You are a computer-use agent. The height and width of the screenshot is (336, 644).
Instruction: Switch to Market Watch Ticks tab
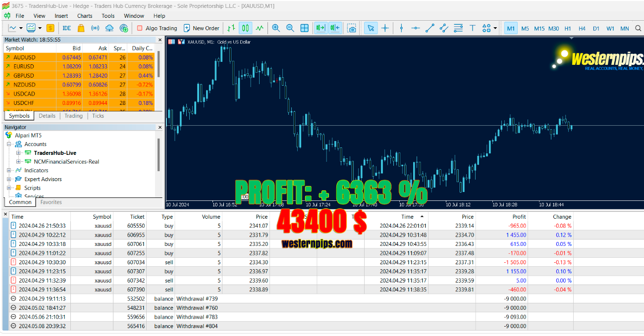click(98, 116)
